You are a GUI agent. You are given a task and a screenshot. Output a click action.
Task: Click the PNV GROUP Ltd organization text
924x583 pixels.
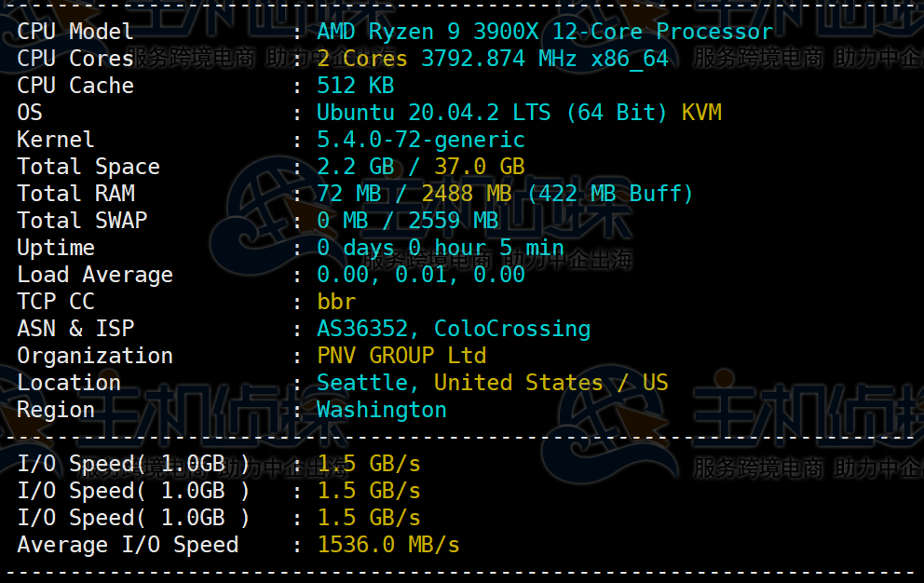(x=401, y=355)
